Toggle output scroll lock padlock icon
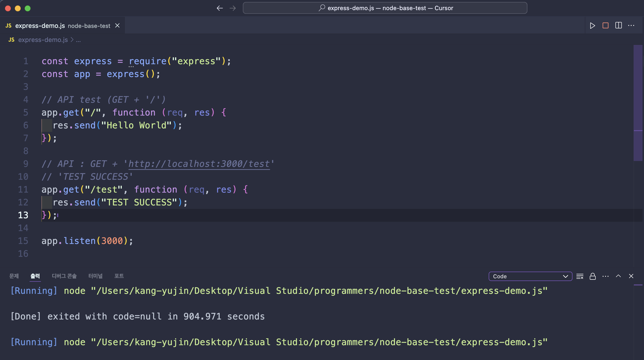The height and width of the screenshot is (360, 644). pos(592,276)
